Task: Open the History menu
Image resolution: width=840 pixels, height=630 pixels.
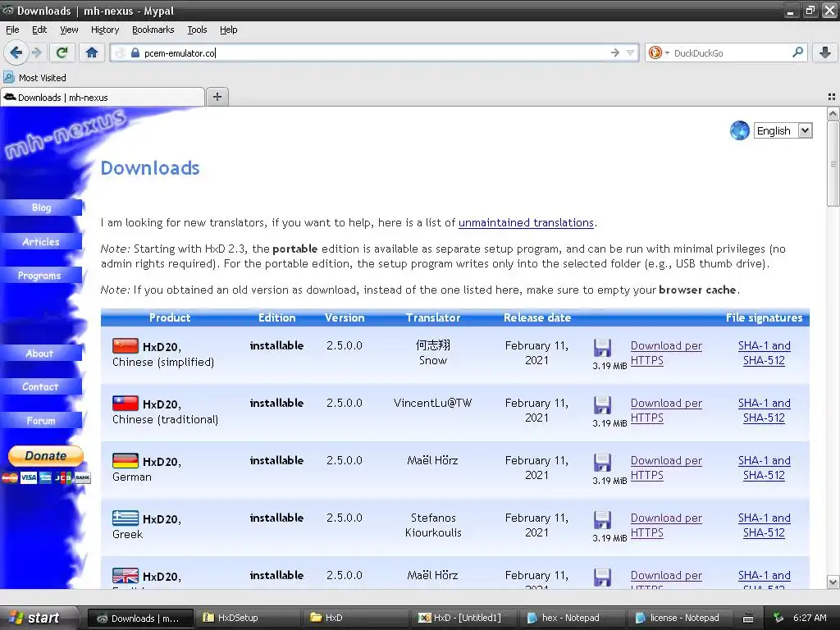Action: pos(104,30)
